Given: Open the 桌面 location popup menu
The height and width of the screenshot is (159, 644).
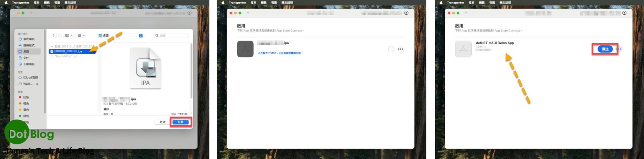Looking at the screenshot, I should 120,36.
